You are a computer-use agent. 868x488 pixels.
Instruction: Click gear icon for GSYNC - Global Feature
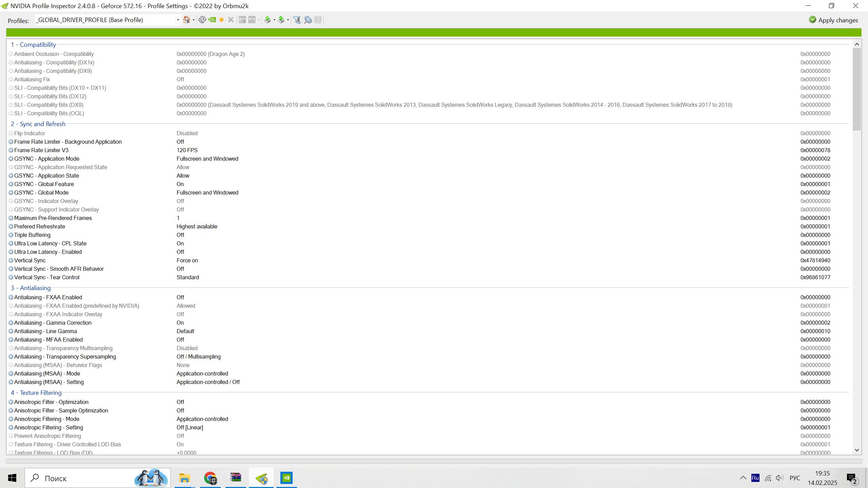click(x=11, y=184)
